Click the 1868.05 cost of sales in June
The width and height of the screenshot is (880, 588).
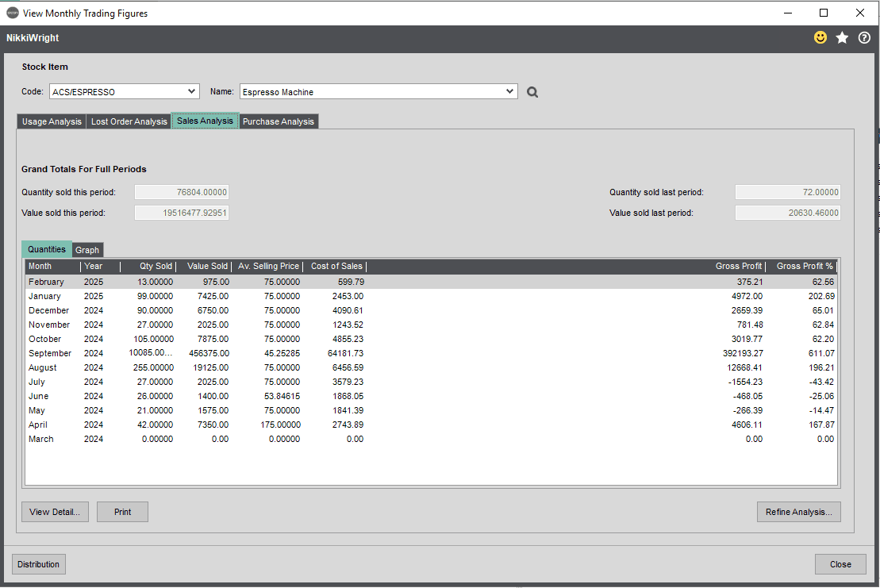coord(348,396)
